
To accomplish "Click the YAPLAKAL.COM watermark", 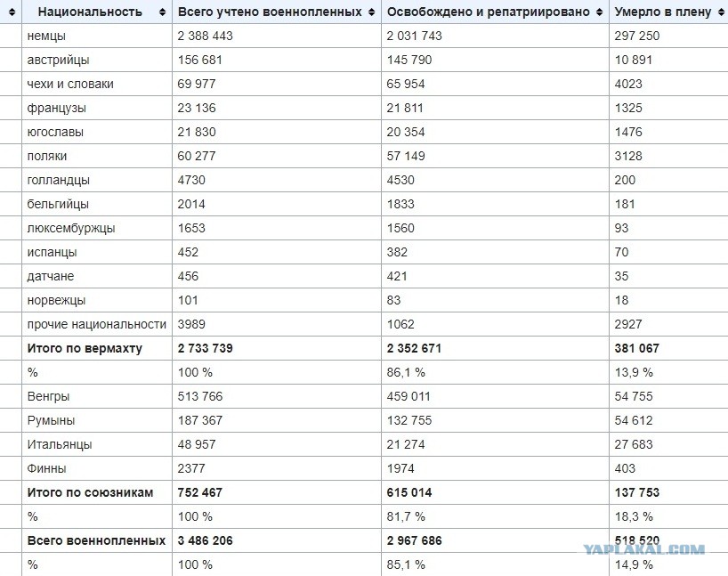I will coord(644,550).
